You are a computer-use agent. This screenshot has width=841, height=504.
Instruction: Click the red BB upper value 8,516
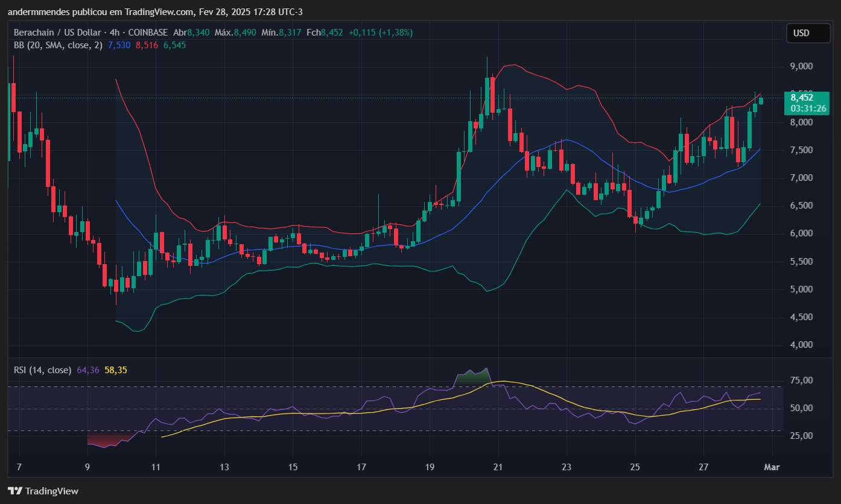tap(147, 45)
